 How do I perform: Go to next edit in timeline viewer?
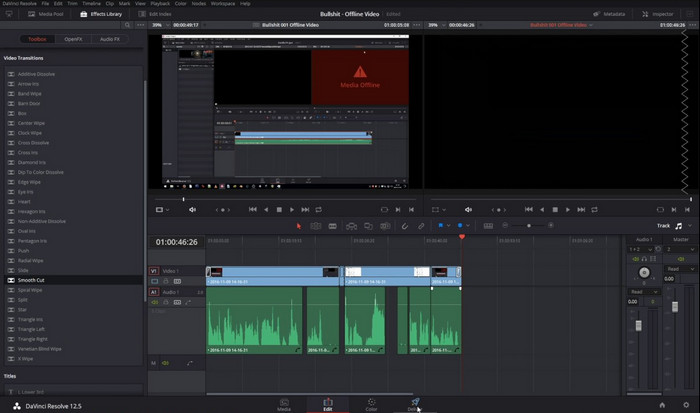[x=581, y=209]
